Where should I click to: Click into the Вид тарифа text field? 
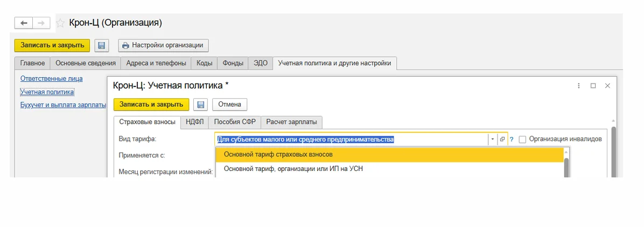351,139
